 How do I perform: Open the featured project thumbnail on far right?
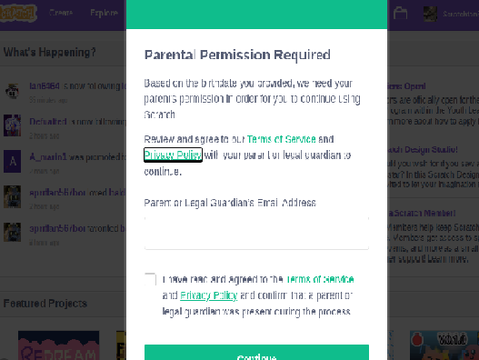coord(444,345)
